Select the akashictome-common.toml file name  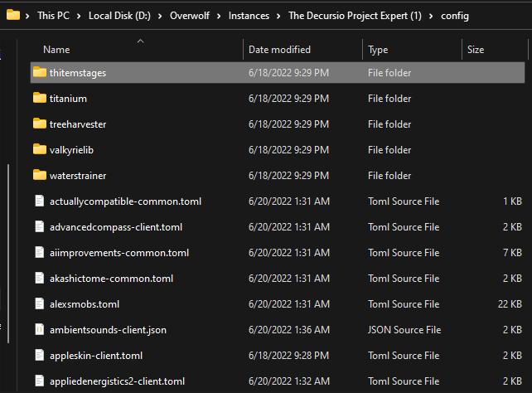(x=111, y=279)
